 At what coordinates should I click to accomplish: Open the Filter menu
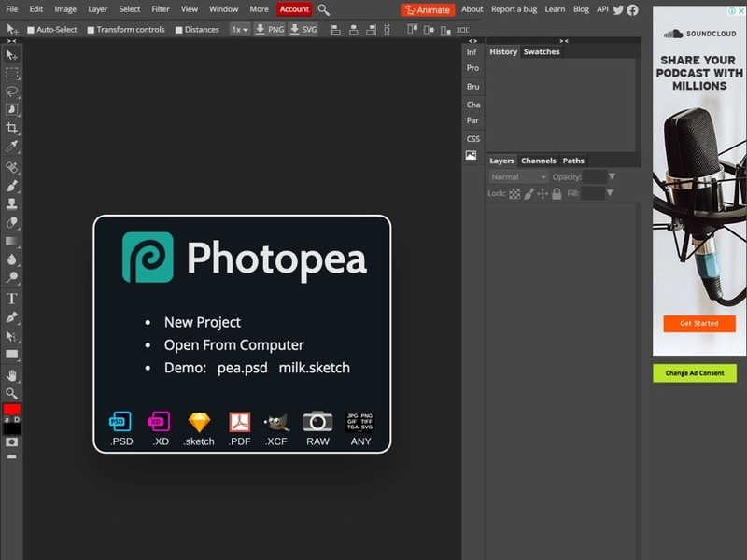[x=161, y=9]
